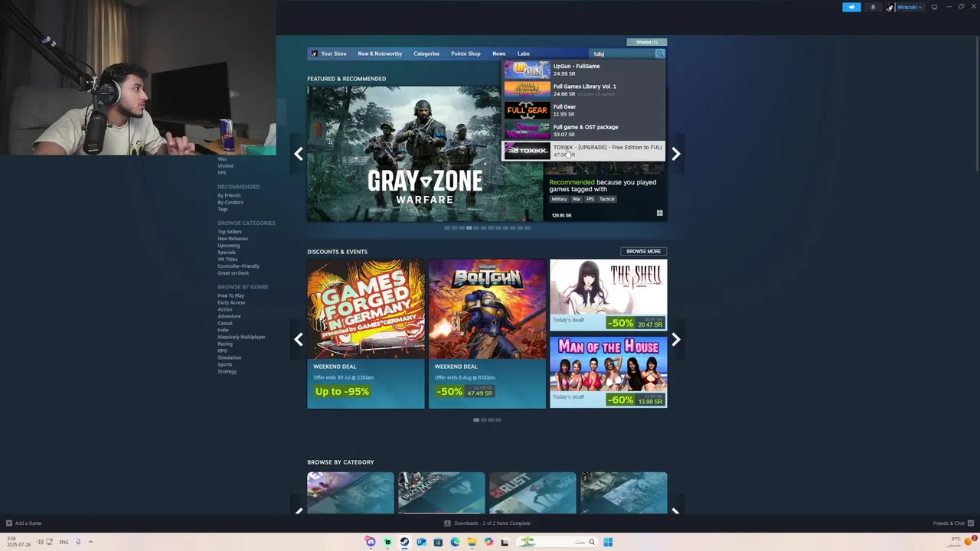Previous arrow in Discounts & Events carousel
Screen dimensions: 980x551
299,340
